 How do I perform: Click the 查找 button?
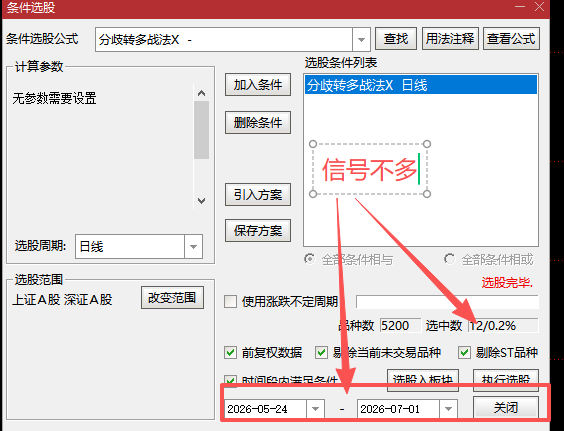pos(396,38)
